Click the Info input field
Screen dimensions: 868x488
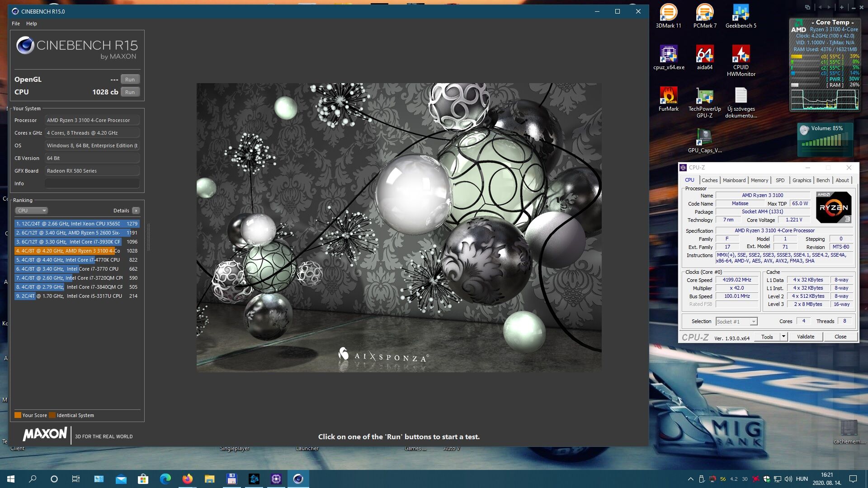(92, 183)
